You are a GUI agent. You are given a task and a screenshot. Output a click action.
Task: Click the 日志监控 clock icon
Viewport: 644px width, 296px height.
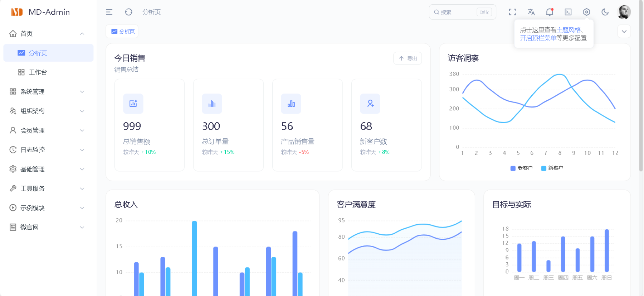(x=13, y=150)
